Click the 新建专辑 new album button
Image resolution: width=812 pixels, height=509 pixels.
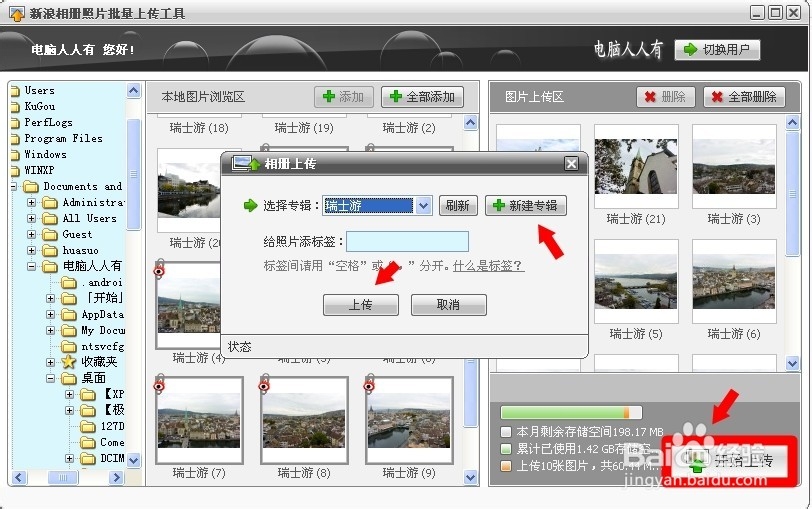click(x=526, y=206)
